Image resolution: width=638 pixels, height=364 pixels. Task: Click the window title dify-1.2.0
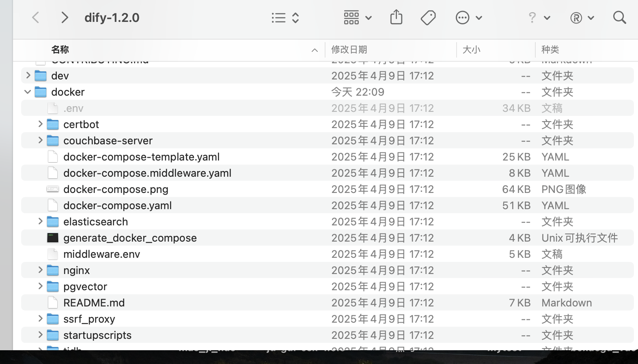click(112, 17)
